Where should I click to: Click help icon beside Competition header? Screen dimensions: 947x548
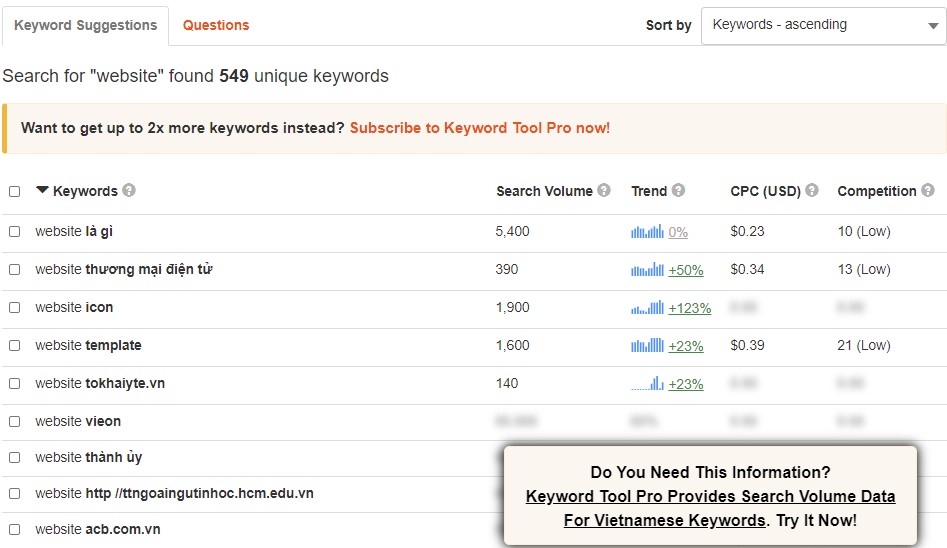928,191
